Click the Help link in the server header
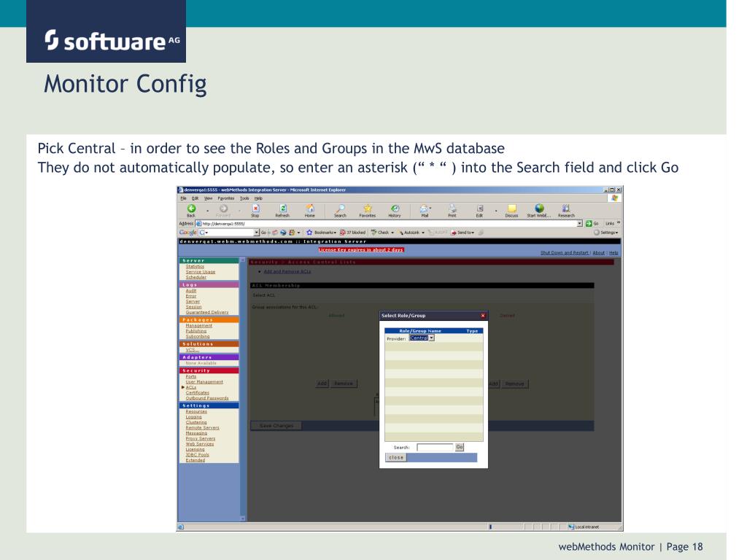This screenshot has width=747, height=560. pos(614,253)
